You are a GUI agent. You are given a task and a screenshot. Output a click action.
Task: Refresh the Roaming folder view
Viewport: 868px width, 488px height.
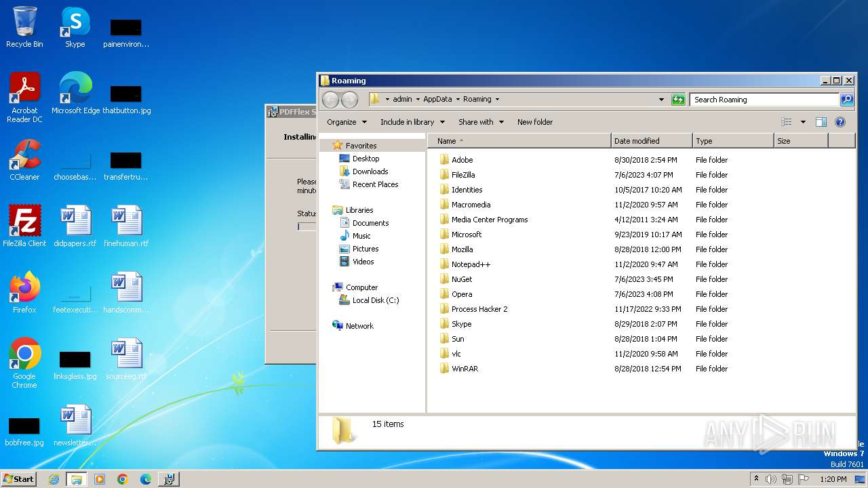tap(678, 100)
